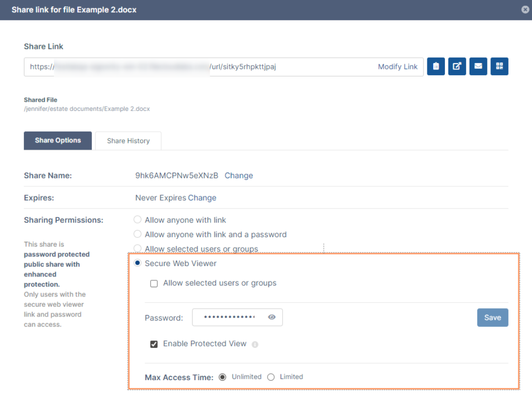532x410 pixels.
Task: Email the share link
Action: coord(478,66)
